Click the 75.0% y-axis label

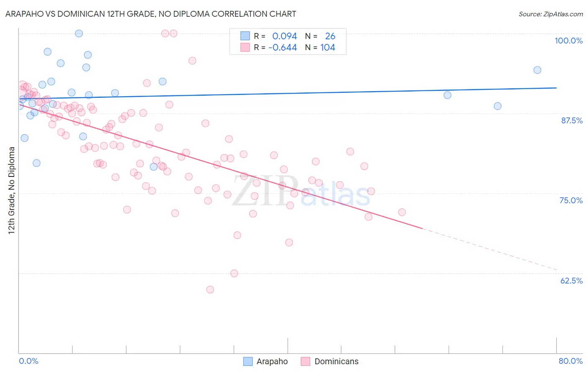pos(571,200)
